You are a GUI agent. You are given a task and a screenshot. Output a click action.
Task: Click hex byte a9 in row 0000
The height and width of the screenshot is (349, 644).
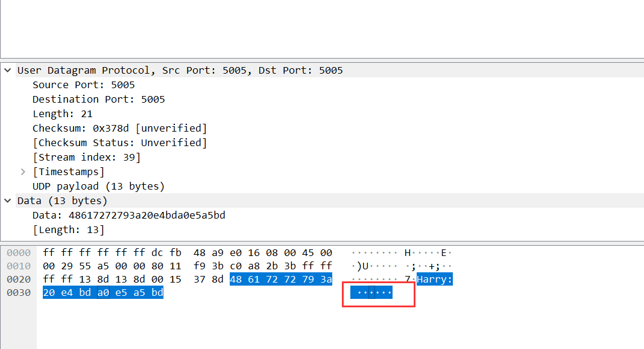click(218, 253)
